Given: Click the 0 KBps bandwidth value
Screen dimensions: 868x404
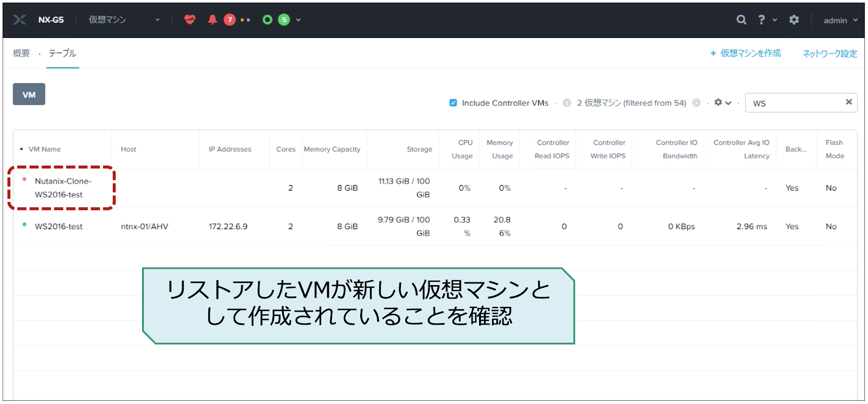Looking at the screenshot, I should 681,226.
